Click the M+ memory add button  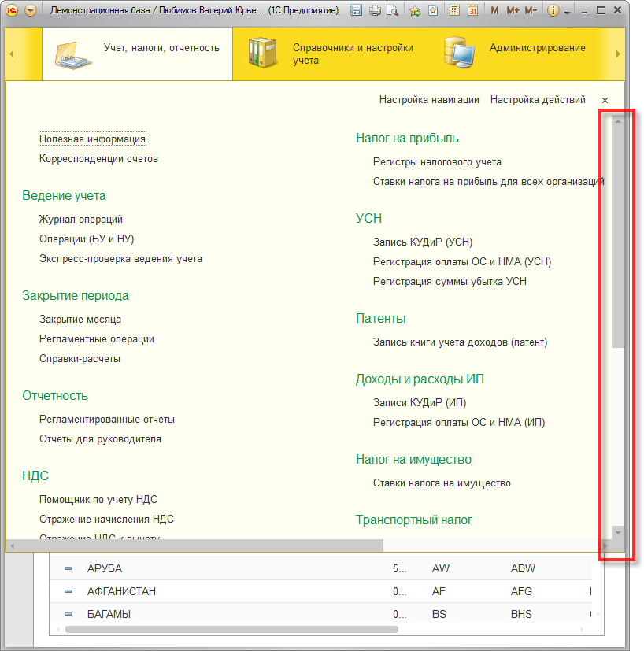point(513,10)
